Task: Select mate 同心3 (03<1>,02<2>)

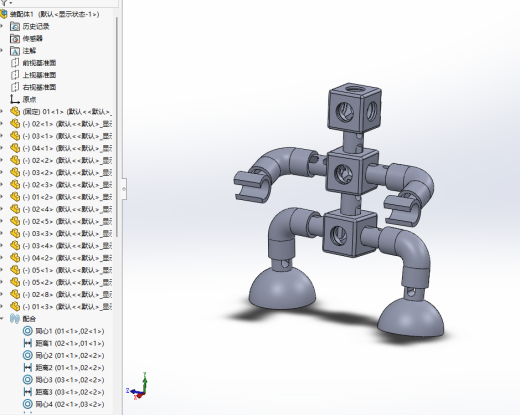Action: click(x=70, y=380)
